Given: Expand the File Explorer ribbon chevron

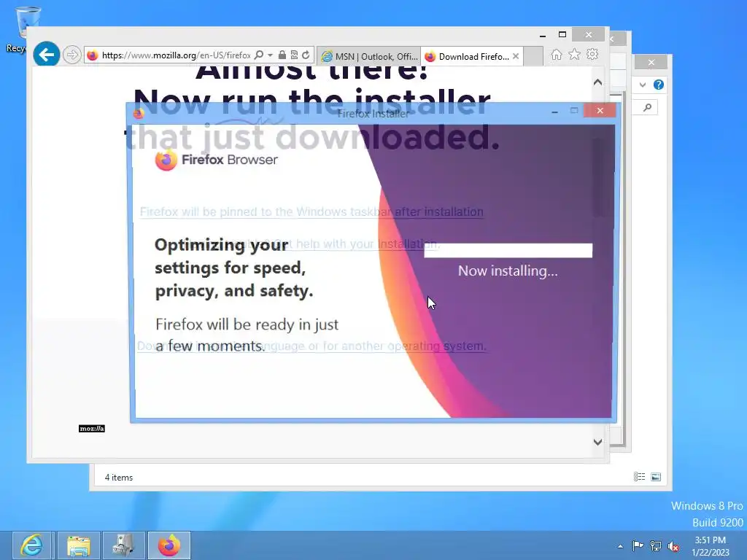Looking at the screenshot, I should point(643,85).
